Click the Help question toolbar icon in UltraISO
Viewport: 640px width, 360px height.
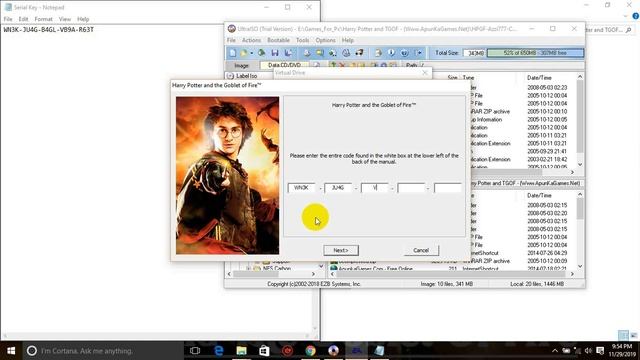404,53
